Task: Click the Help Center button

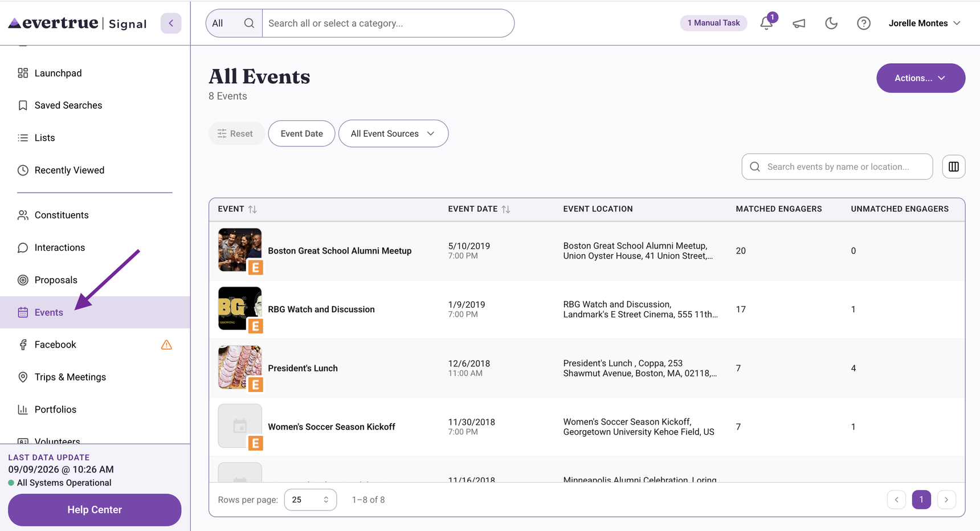Action: 95,510
